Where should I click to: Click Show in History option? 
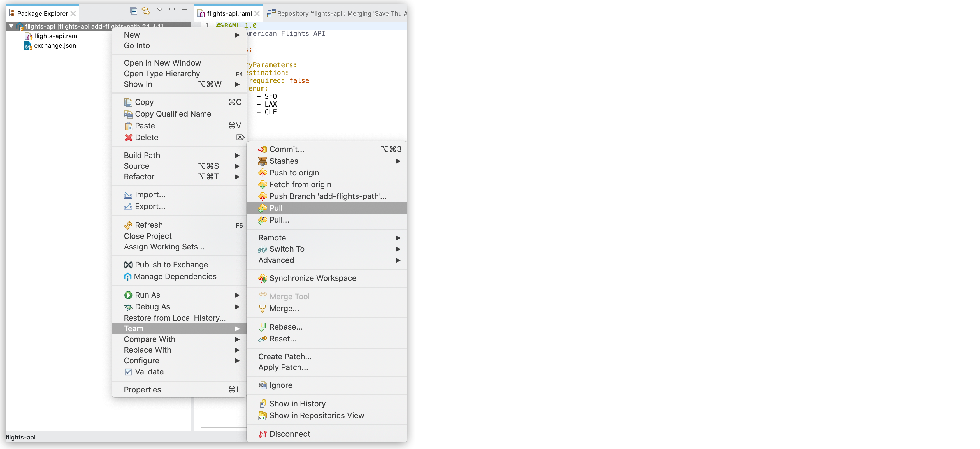(298, 403)
